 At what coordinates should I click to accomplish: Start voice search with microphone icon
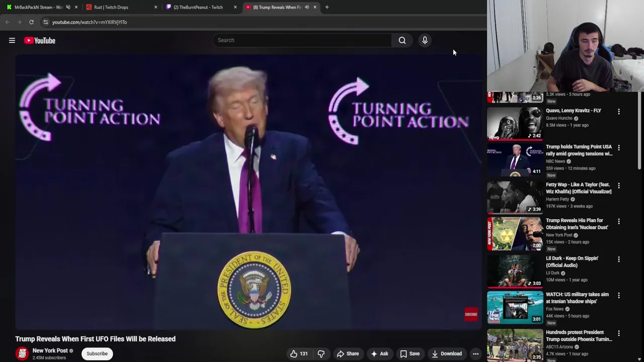pos(425,40)
